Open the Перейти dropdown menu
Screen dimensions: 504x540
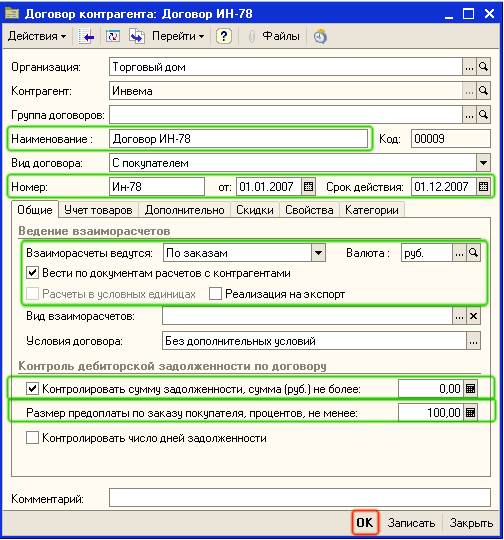coord(178,36)
